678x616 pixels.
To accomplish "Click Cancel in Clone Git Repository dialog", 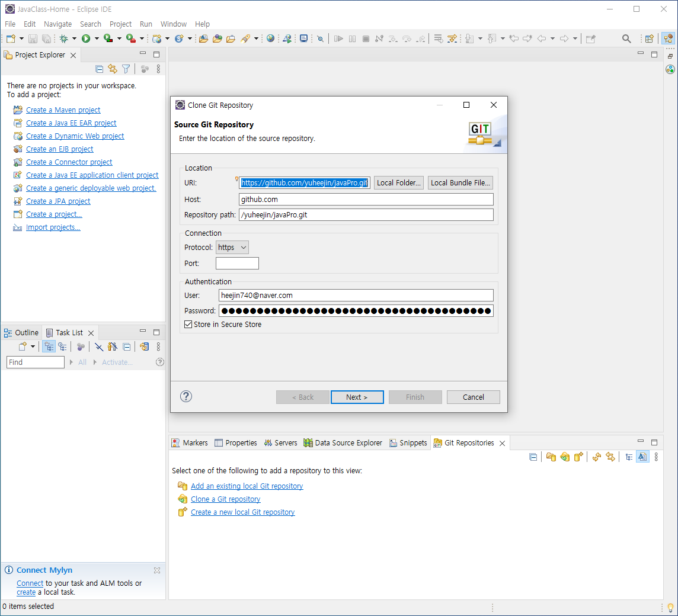I will point(474,397).
